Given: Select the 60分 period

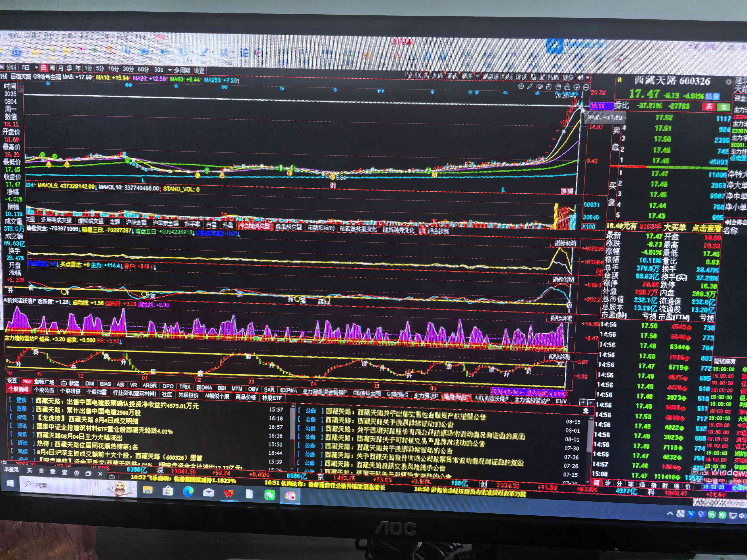Looking at the screenshot, I should click(x=143, y=69).
